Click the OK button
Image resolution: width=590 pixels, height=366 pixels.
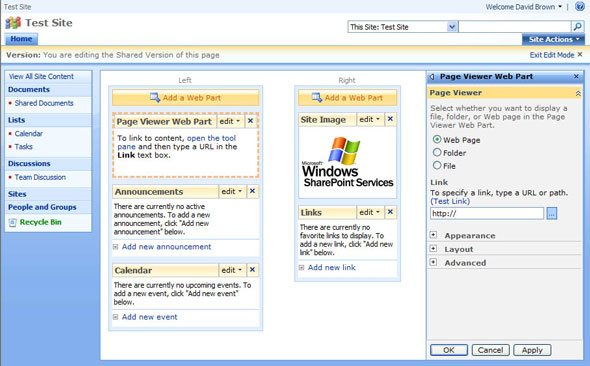pyautogui.click(x=449, y=350)
